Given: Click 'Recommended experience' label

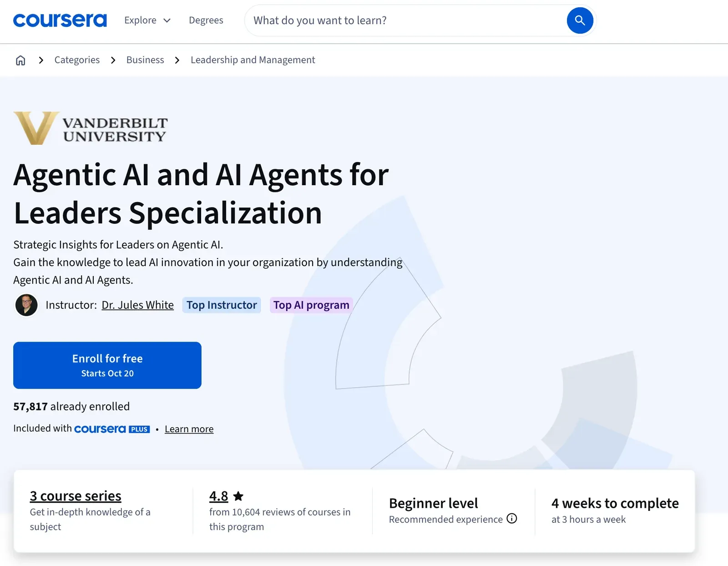Looking at the screenshot, I should pos(446,519).
